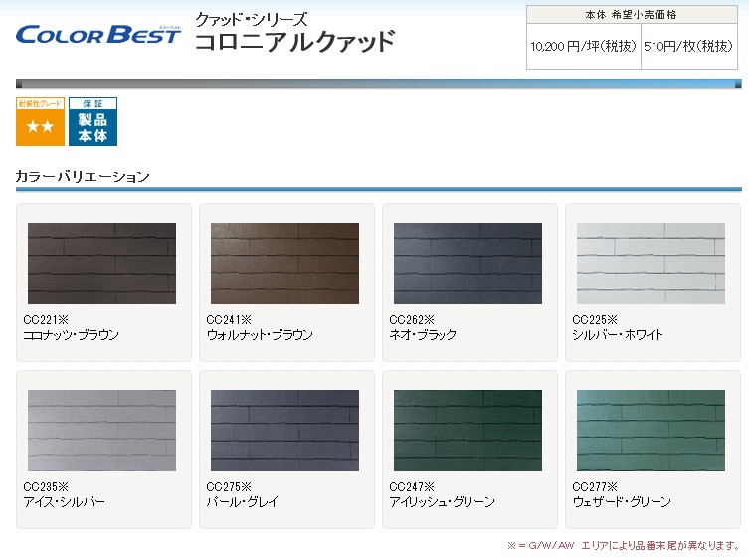Viewport: 749px width, 560px height.
Task: Click the CC262※ product code
Action: (412, 319)
